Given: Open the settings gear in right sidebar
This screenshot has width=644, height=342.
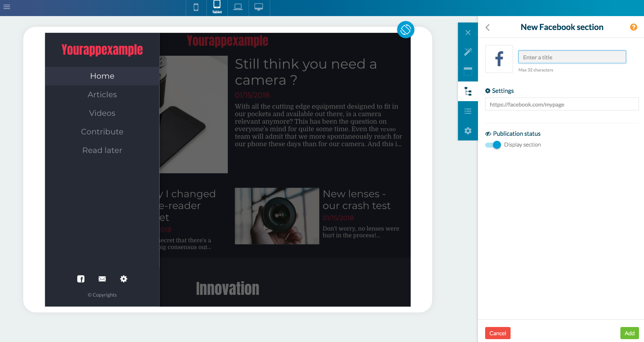Looking at the screenshot, I should click(x=468, y=131).
